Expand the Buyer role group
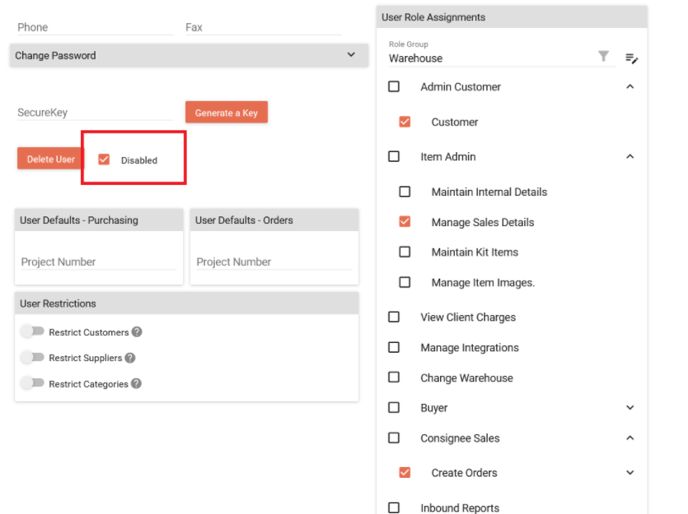This screenshot has width=688, height=514. coord(630,407)
